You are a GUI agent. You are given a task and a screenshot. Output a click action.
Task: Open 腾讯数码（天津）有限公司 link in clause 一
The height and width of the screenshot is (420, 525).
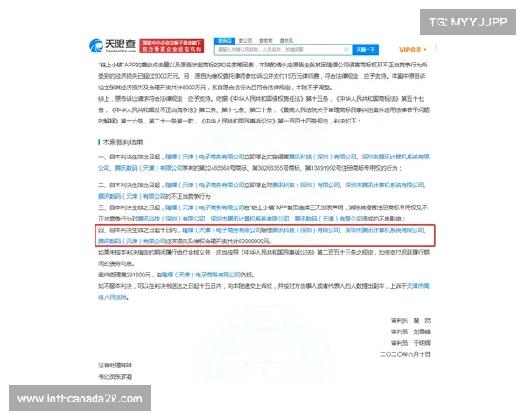(149, 168)
